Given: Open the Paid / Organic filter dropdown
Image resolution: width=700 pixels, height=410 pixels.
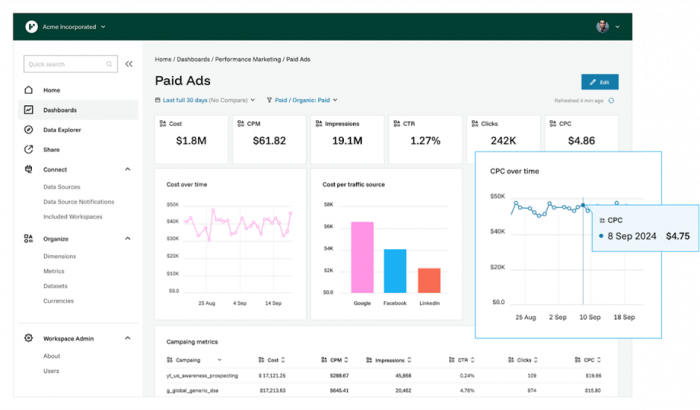Looking at the screenshot, I should coord(303,100).
